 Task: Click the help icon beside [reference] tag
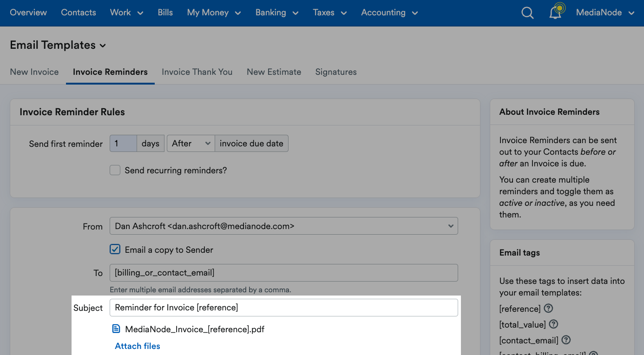click(x=548, y=309)
